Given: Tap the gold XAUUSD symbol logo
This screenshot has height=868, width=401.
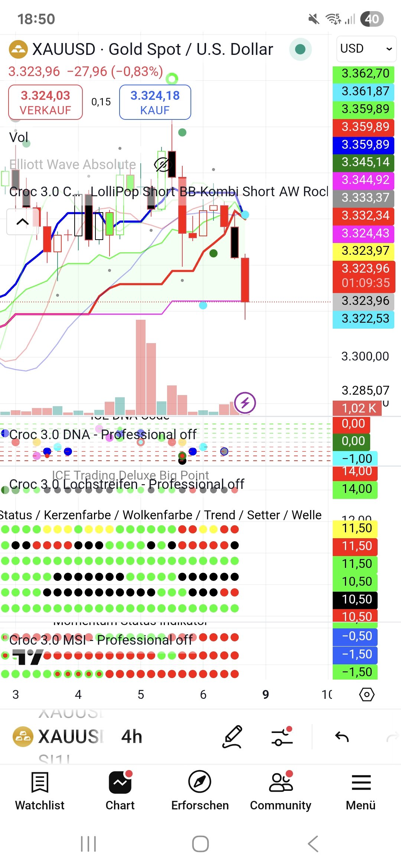Looking at the screenshot, I should point(18,49).
